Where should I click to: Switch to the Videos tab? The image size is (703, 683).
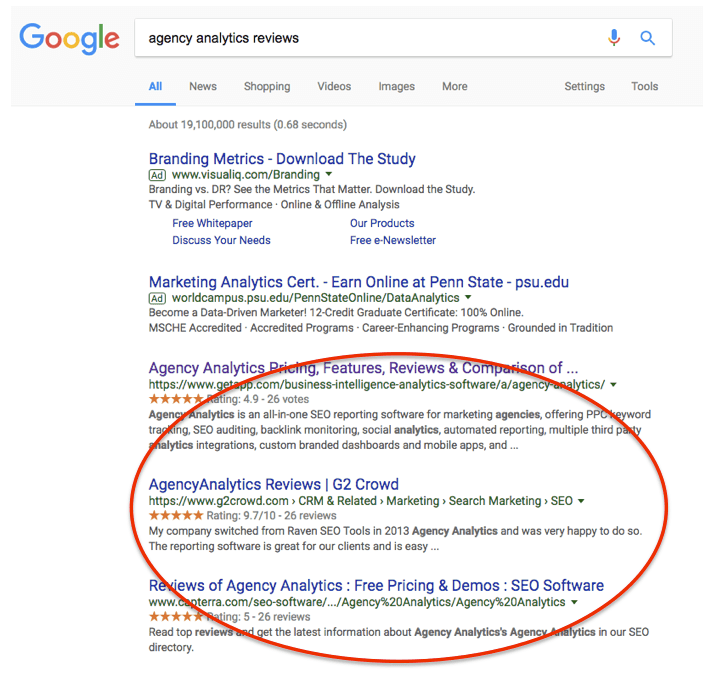coord(334,86)
